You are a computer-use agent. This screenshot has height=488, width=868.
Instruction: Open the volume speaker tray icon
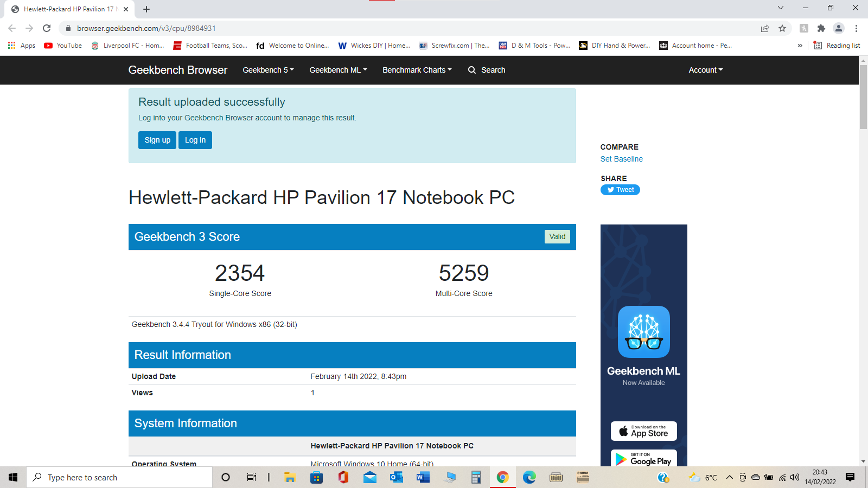tap(795, 477)
